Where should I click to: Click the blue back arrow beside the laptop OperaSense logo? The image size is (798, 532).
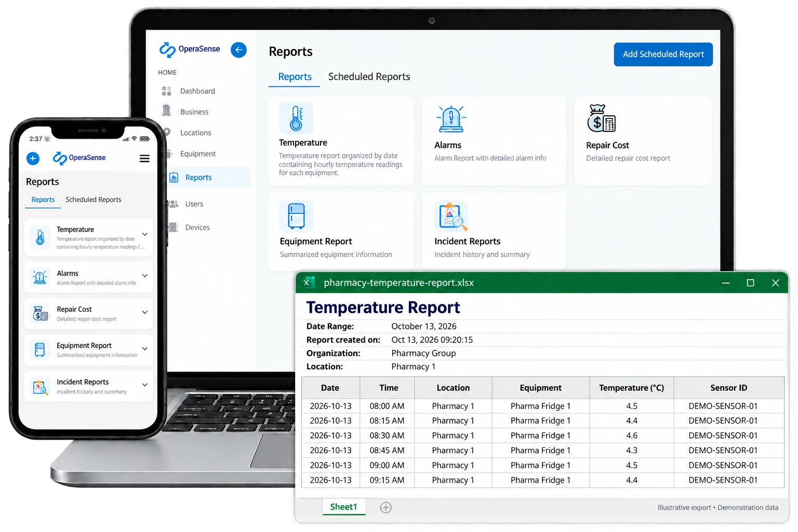point(238,50)
